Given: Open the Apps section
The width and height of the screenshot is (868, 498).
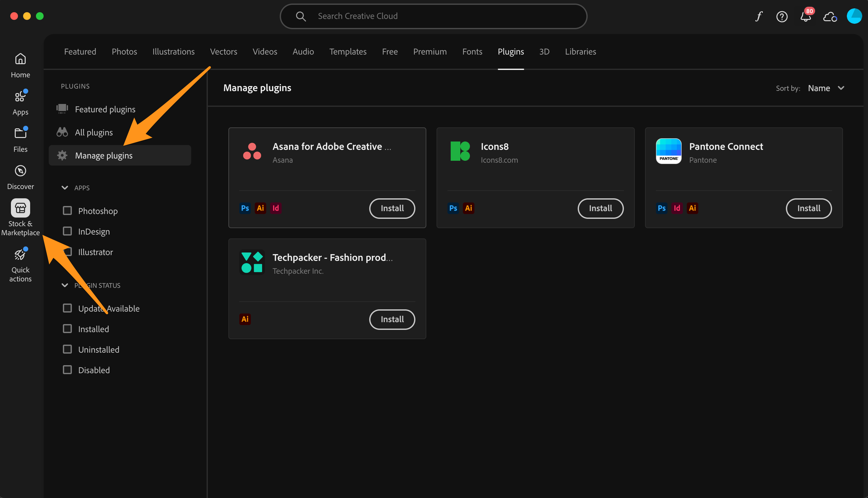Looking at the screenshot, I should tap(20, 103).
